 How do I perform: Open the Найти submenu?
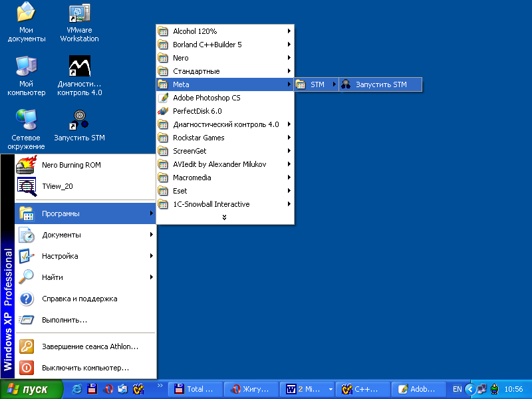pos(86,277)
